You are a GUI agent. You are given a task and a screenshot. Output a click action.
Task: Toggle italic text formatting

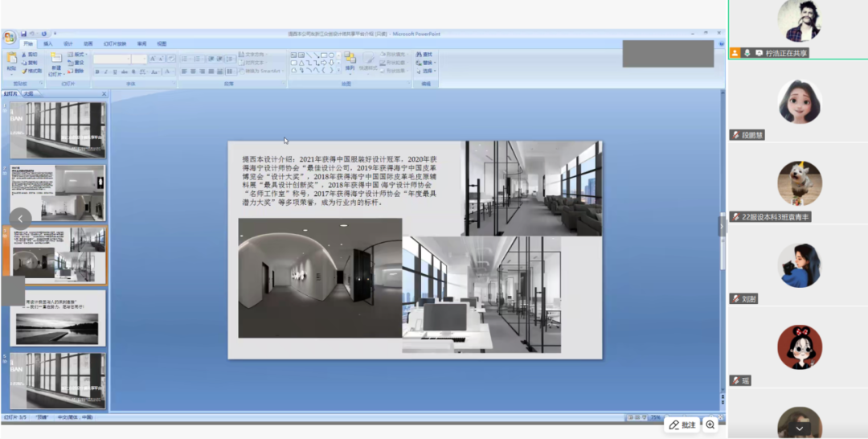(x=105, y=72)
